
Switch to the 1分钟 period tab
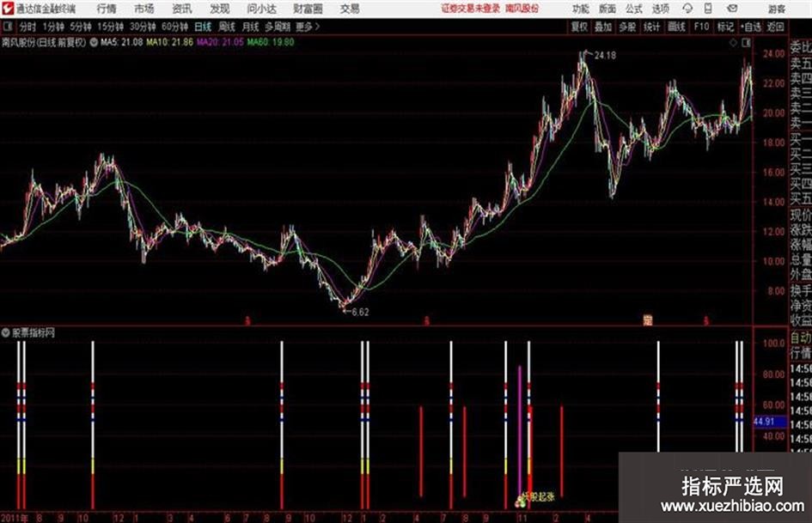click(x=53, y=27)
